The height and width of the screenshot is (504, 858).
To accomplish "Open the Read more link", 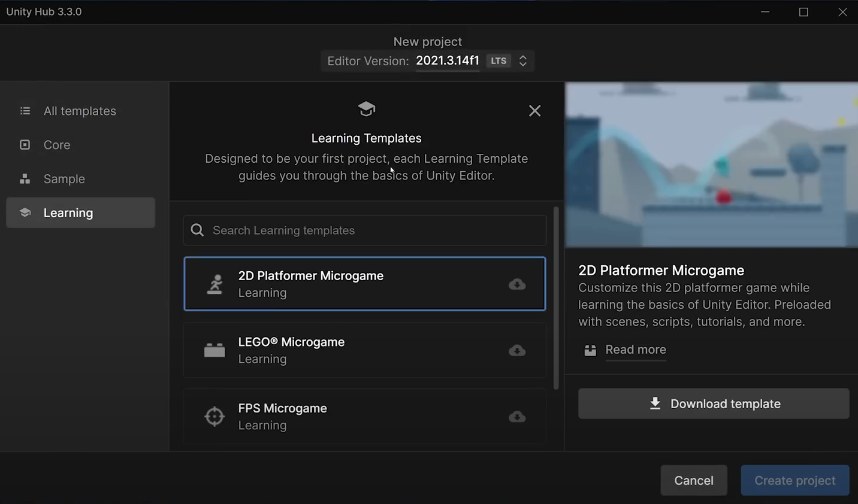I will point(636,350).
